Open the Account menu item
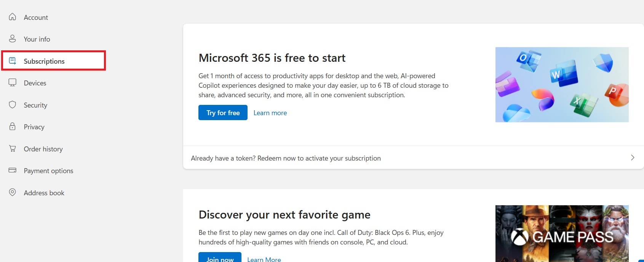644x262 pixels. tap(36, 17)
